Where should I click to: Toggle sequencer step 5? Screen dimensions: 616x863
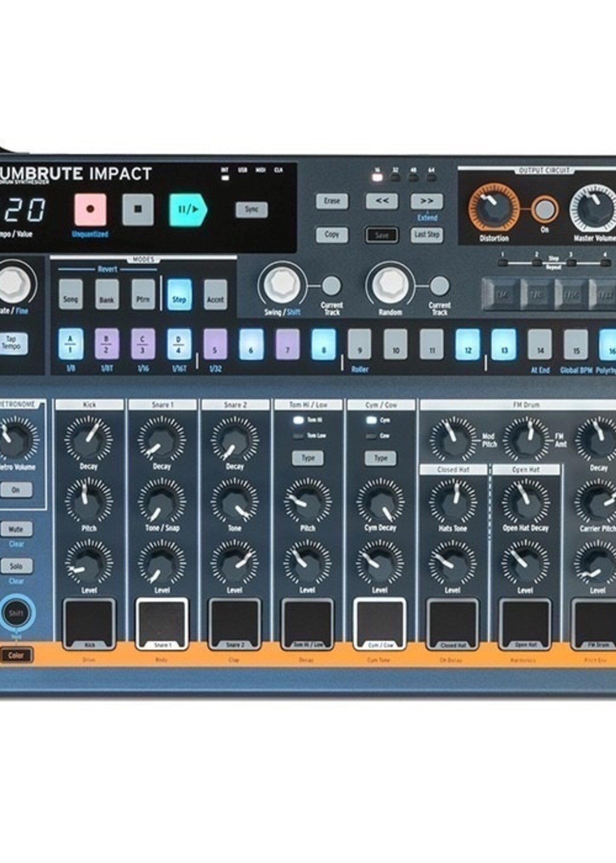pos(216,344)
